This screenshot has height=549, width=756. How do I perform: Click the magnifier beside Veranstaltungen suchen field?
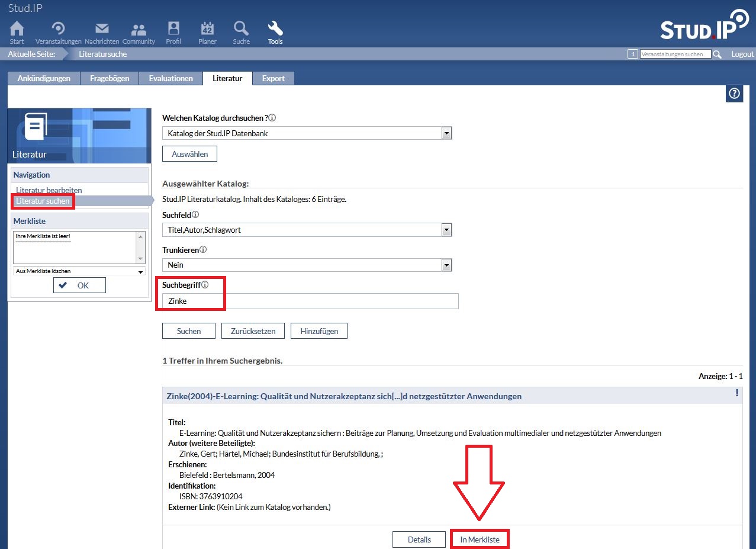(718, 54)
